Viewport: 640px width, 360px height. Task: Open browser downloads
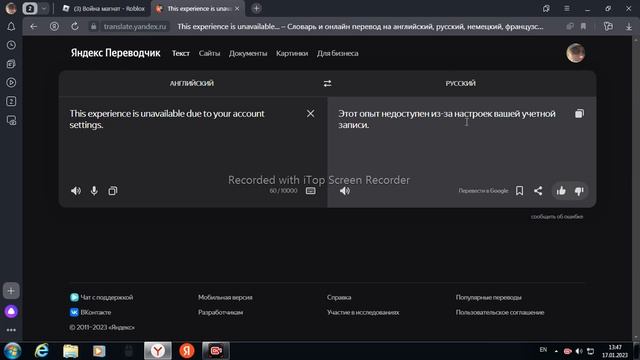[629, 27]
